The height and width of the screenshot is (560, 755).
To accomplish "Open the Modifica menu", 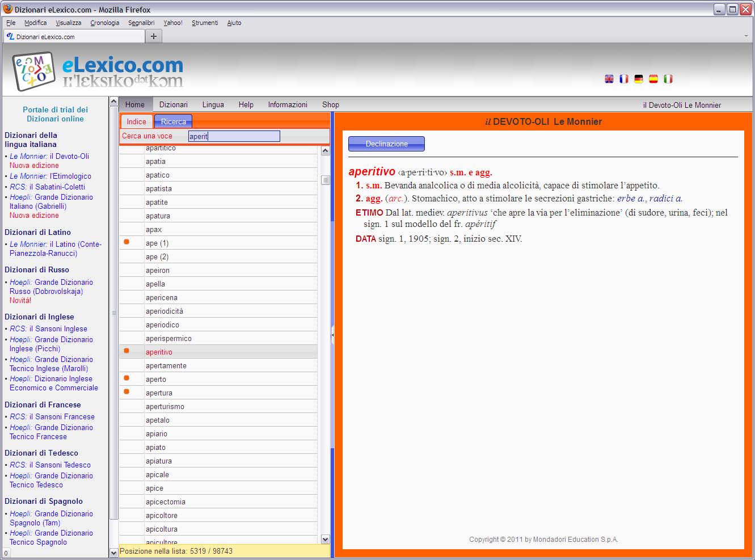I will point(35,23).
